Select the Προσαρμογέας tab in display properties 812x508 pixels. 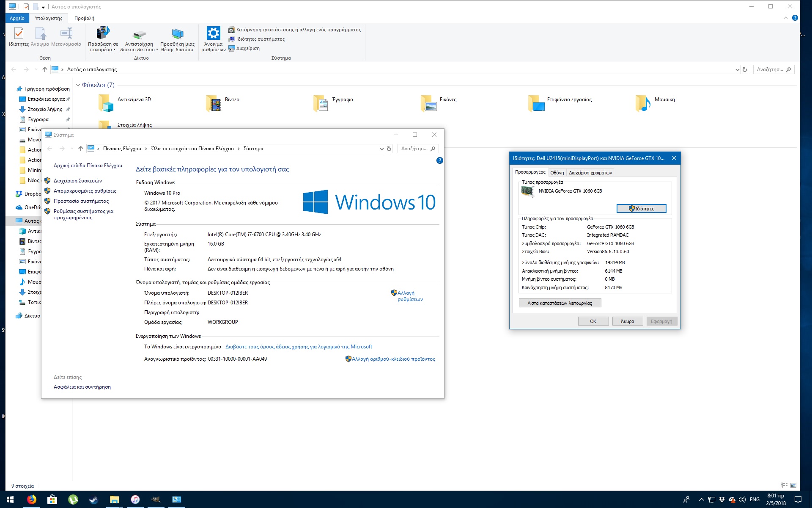(x=530, y=172)
